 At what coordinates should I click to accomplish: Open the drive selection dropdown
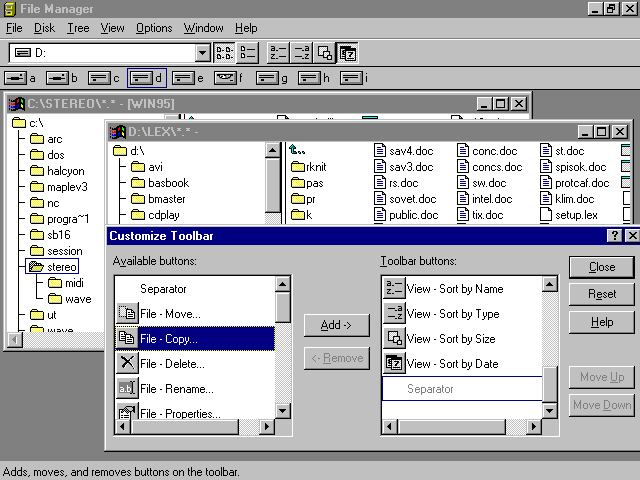click(x=203, y=53)
